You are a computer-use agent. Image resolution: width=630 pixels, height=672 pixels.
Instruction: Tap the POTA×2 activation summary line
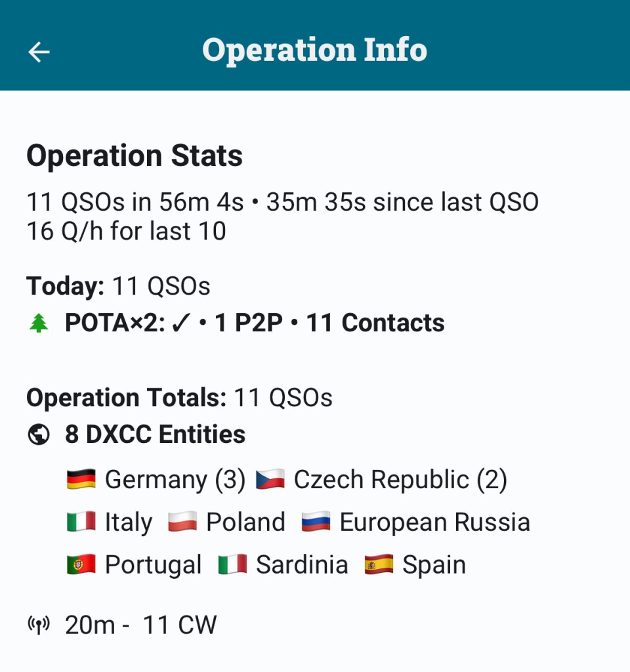255,323
